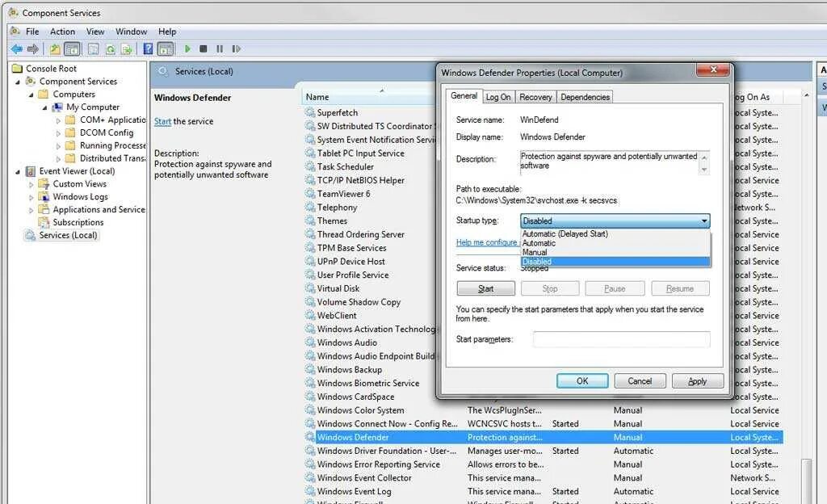Toggle the Show/Hide Console Tree icon

pyautogui.click(x=72, y=49)
